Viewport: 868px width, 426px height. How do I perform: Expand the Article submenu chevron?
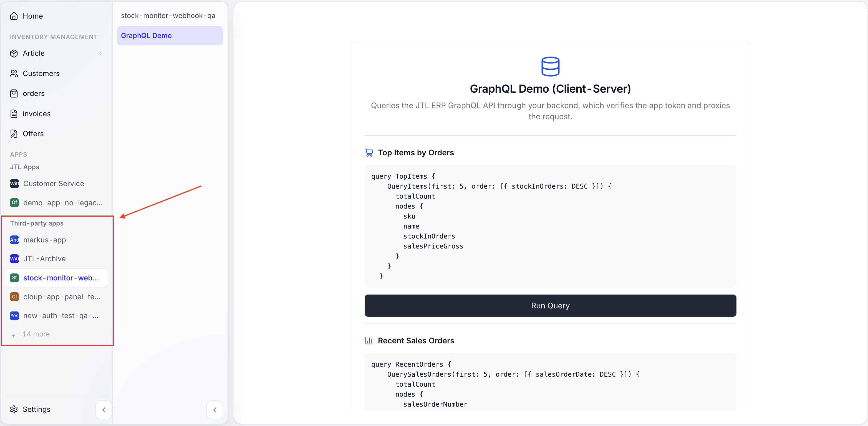pos(100,53)
